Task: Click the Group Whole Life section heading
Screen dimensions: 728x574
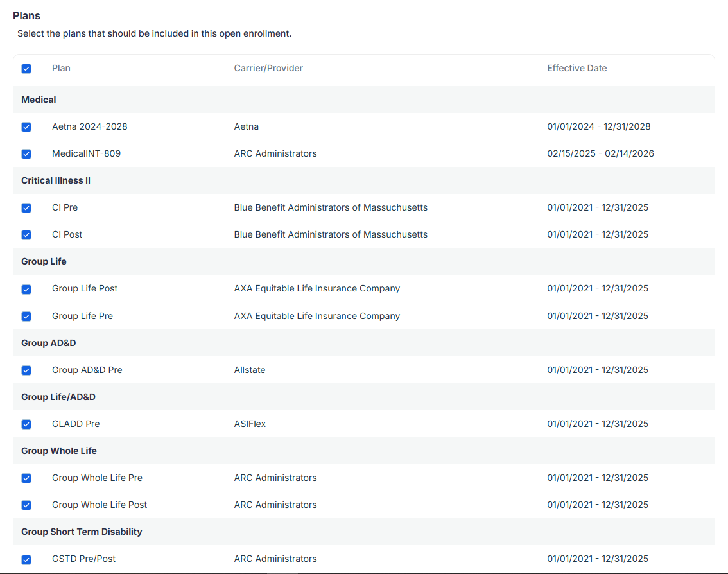Action: pyautogui.click(x=59, y=451)
